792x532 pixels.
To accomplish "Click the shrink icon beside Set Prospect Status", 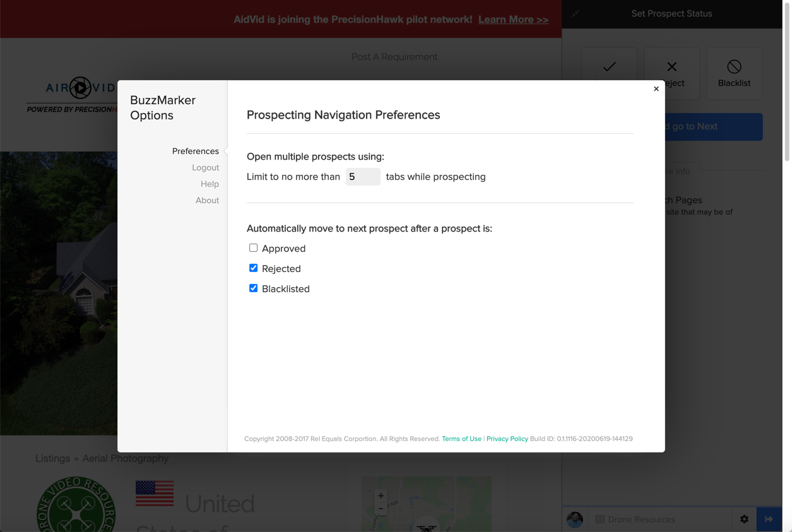I will coord(576,13).
